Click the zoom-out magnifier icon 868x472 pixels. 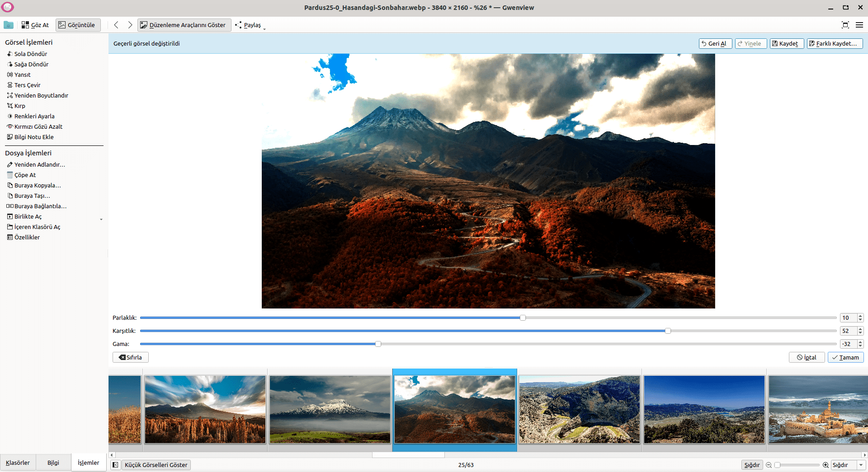[x=769, y=465]
